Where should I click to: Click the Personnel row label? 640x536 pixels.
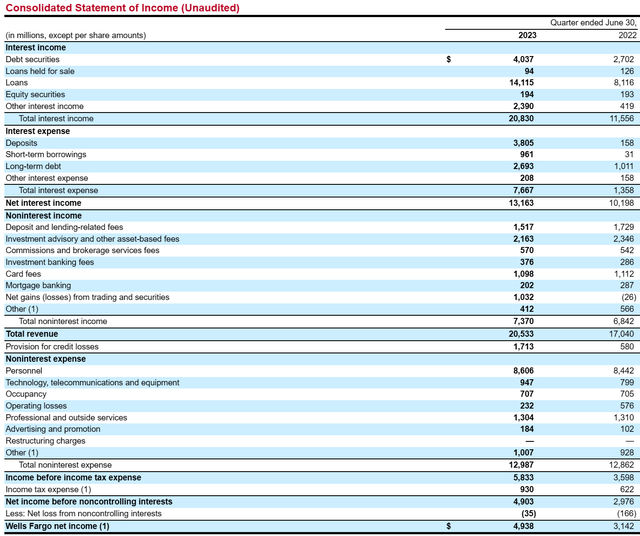(x=26, y=370)
